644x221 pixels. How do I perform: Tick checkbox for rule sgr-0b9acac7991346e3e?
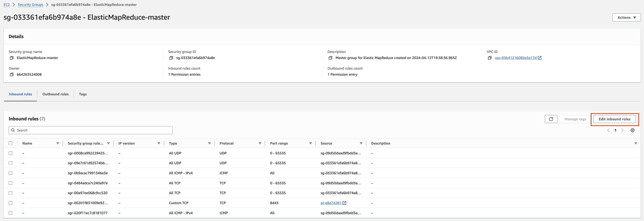pos(10,173)
